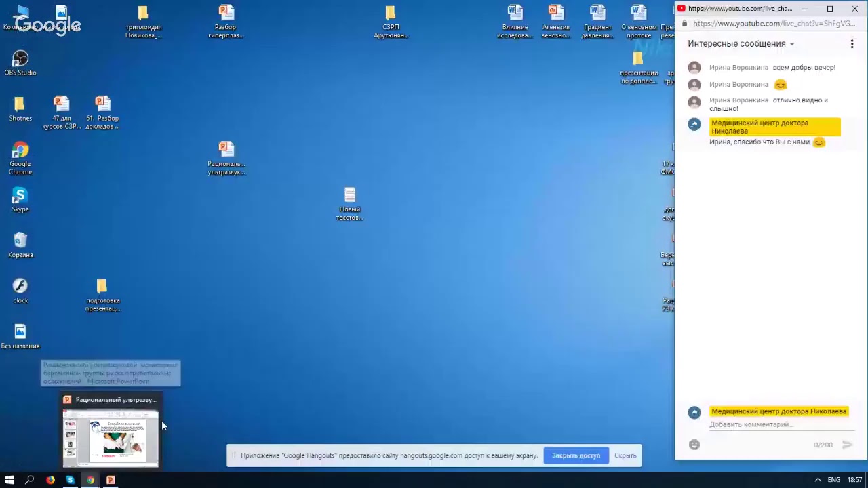Launch the Skype desktop shortcut

[x=20, y=199]
